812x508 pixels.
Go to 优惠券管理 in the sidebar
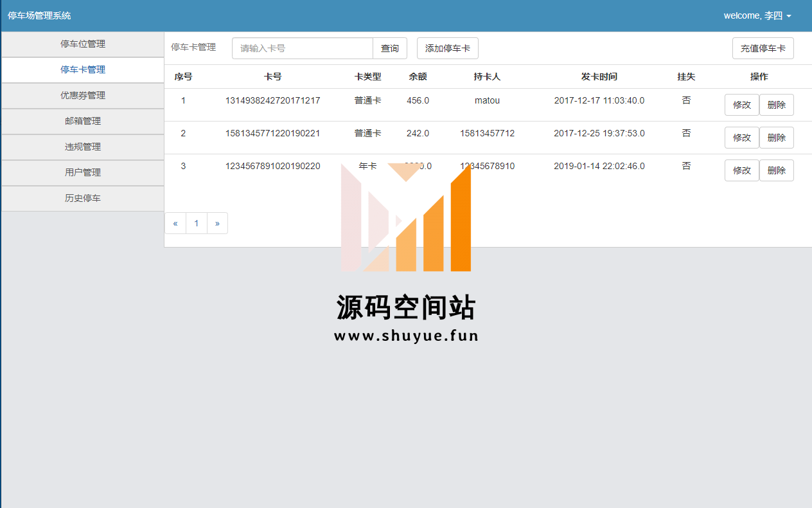83,96
